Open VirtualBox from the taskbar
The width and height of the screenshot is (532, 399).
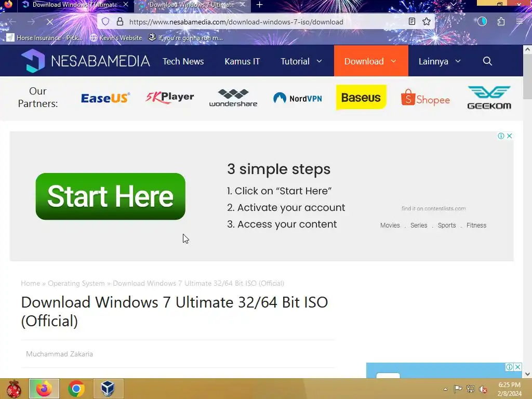(x=108, y=389)
